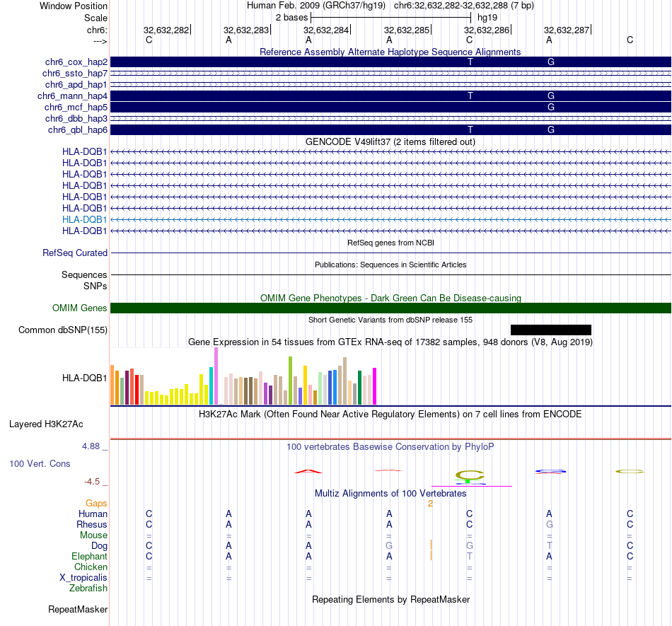The image size is (672, 626).
Task: Open the PhyloP Basewise Conservation title
Action: (390, 447)
